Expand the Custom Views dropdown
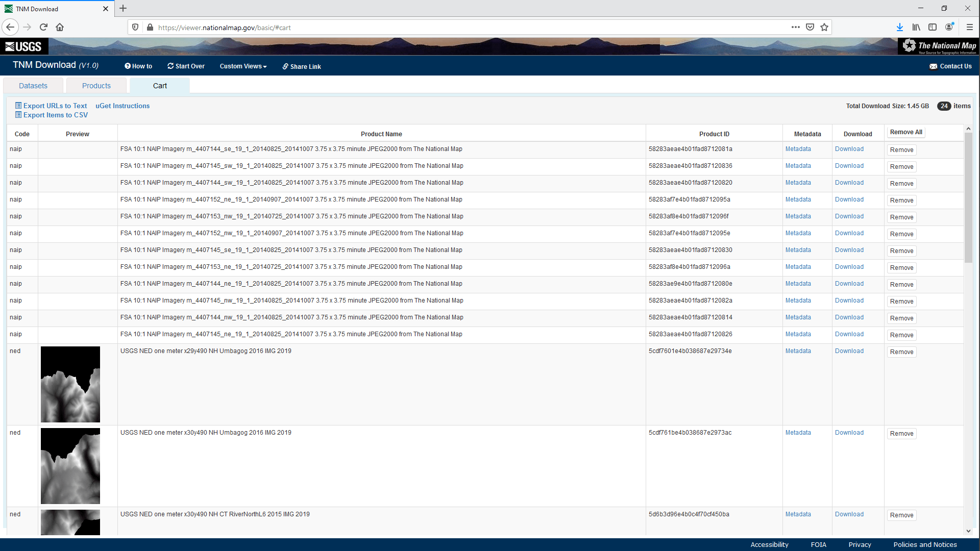 coord(243,66)
